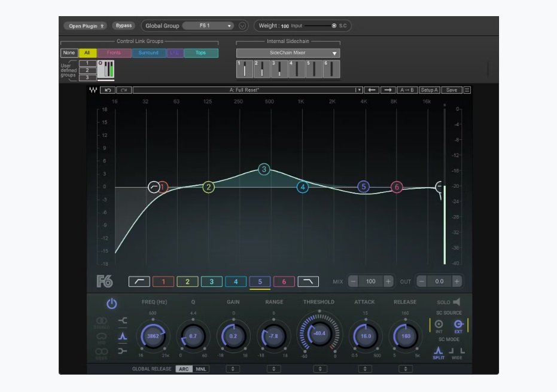
Task: Select the low-pass filter band button
Action: (308, 281)
